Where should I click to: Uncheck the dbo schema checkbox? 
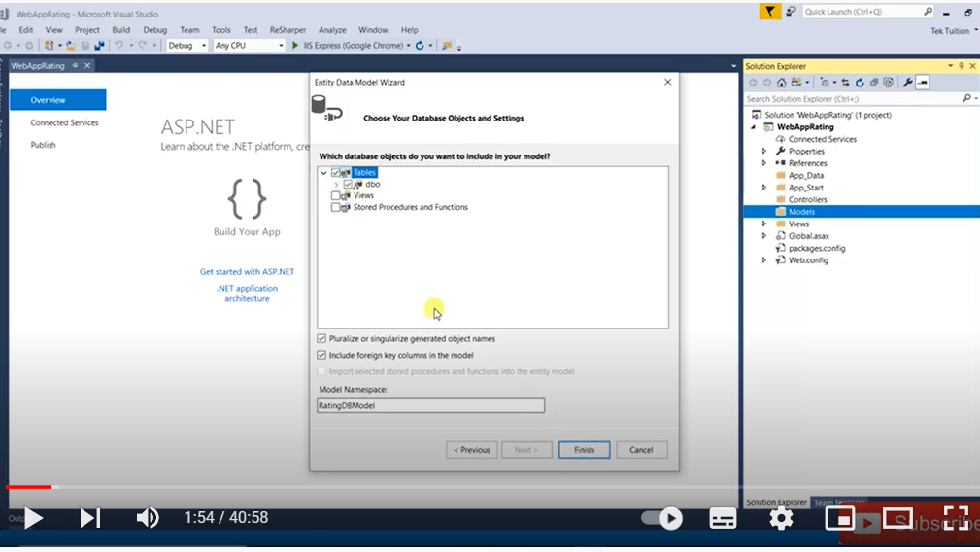pos(348,185)
